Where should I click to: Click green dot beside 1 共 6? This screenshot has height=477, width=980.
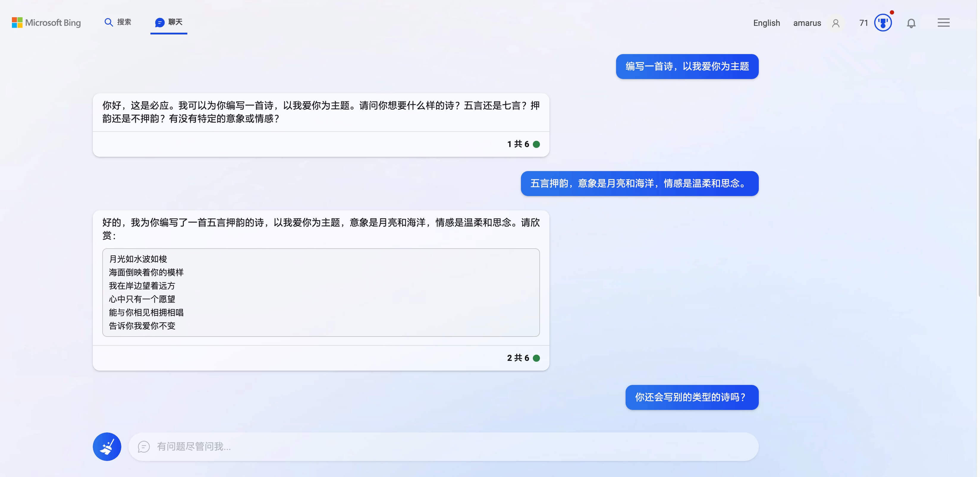pos(536,144)
